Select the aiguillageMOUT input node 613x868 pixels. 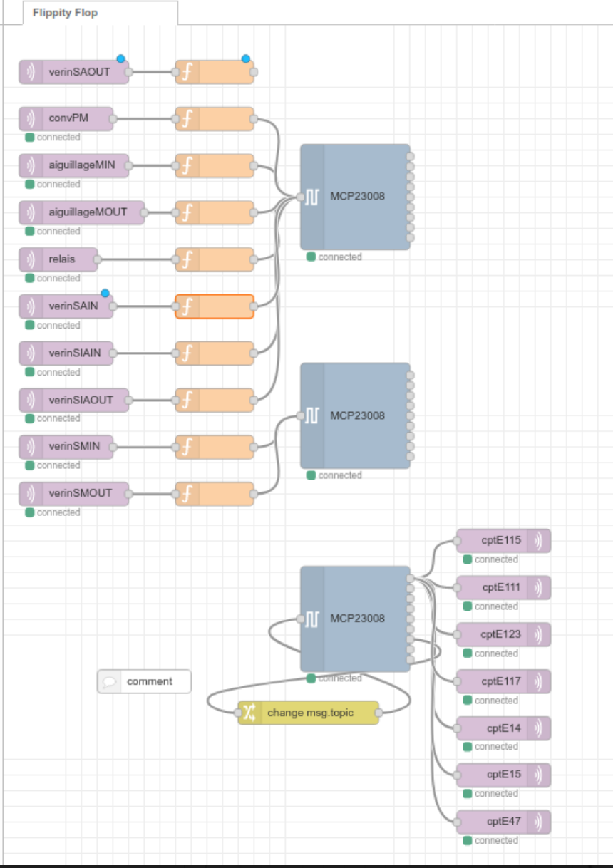point(82,212)
